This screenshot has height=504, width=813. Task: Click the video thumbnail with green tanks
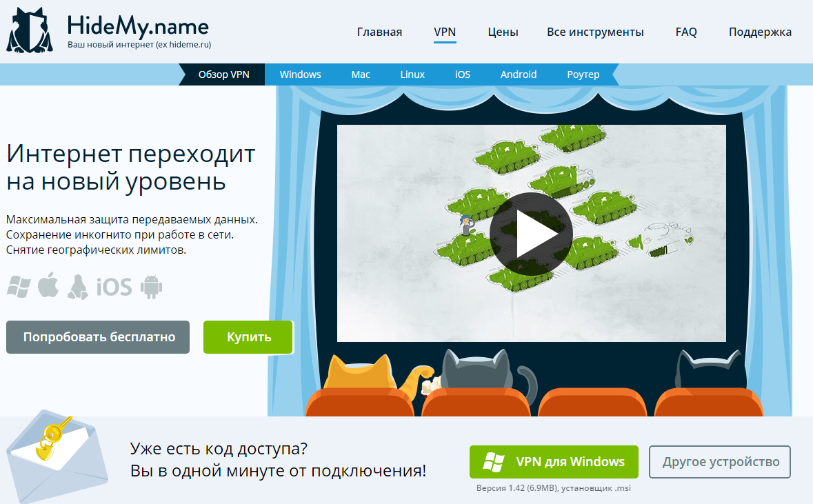532,233
